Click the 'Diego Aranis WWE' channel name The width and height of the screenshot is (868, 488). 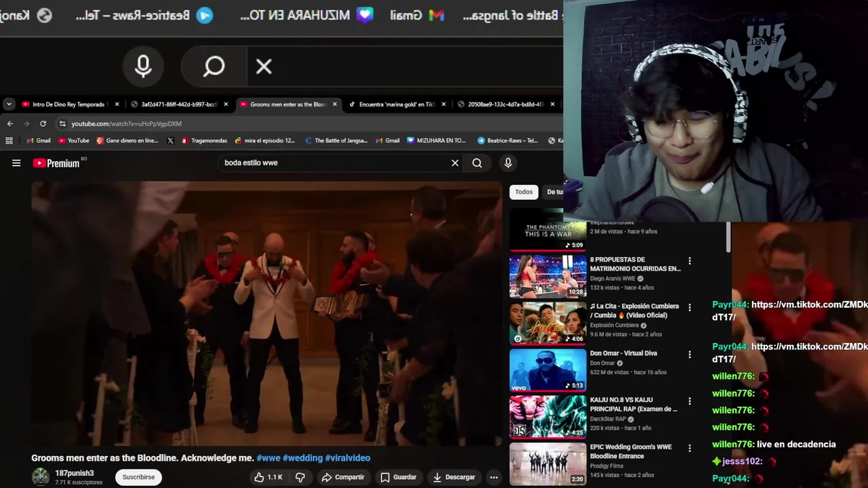click(x=612, y=279)
